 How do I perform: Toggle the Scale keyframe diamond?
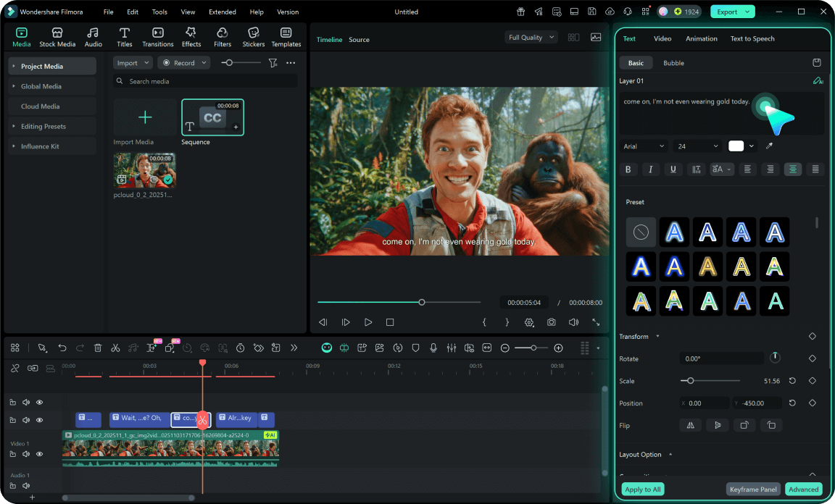tap(812, 381)
